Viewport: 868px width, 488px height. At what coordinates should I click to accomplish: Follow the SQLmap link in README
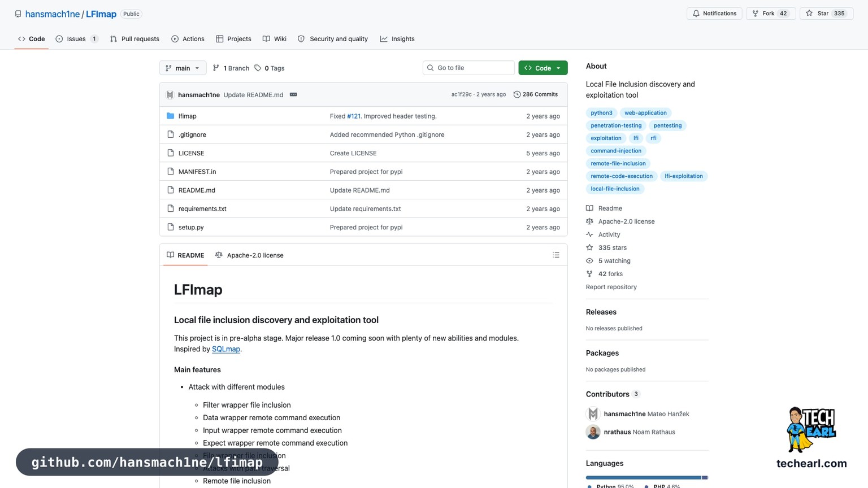[226, 349]
